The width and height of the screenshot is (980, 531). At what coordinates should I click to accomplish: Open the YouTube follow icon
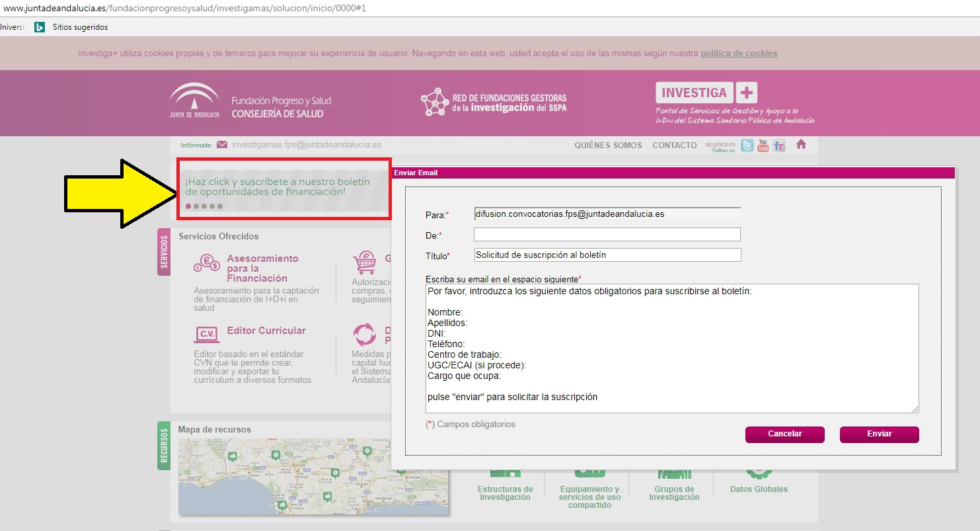pos(763,145)
